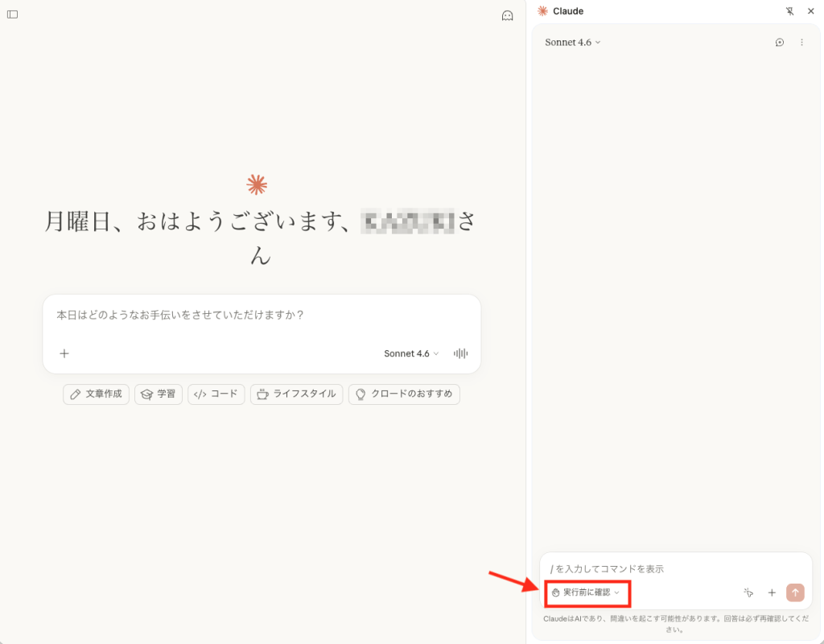Viewport: 824px width, 644px height.
Task: Click the voice waveform icon in main prompt box
Action: [x=460, y=353]
